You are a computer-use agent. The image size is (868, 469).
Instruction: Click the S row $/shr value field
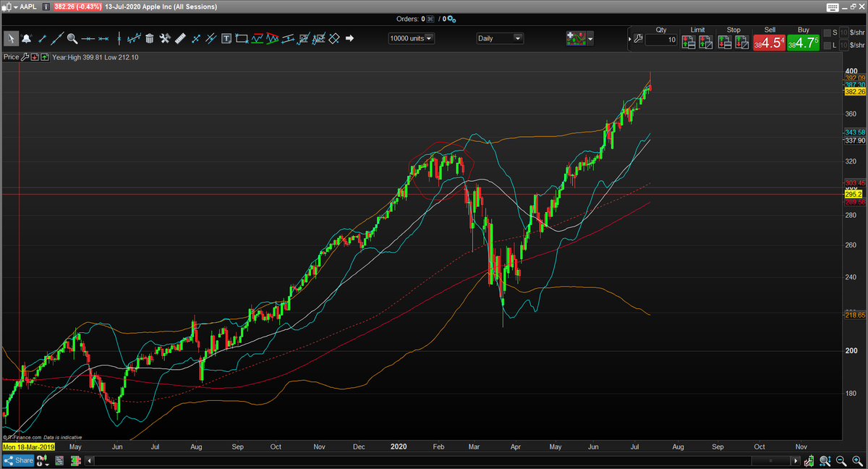tap(843, 33)
